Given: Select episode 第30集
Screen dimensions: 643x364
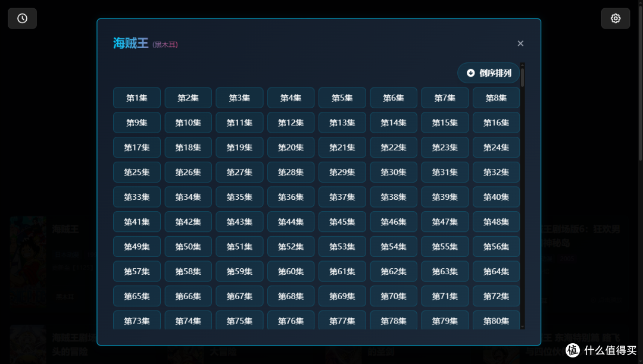Looking at the screenshot, I should click(394, 172).
